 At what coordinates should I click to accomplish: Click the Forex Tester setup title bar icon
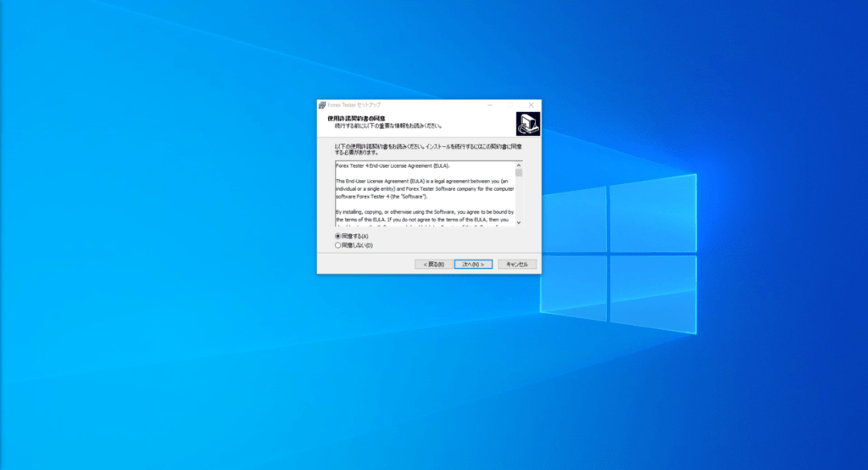click(x=321, y=104)
